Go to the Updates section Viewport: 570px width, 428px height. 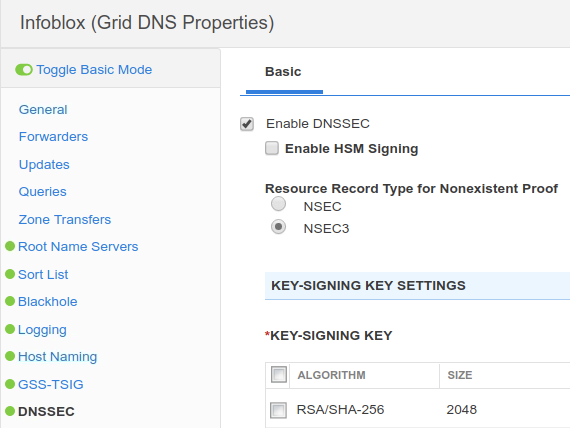(44, 165)
